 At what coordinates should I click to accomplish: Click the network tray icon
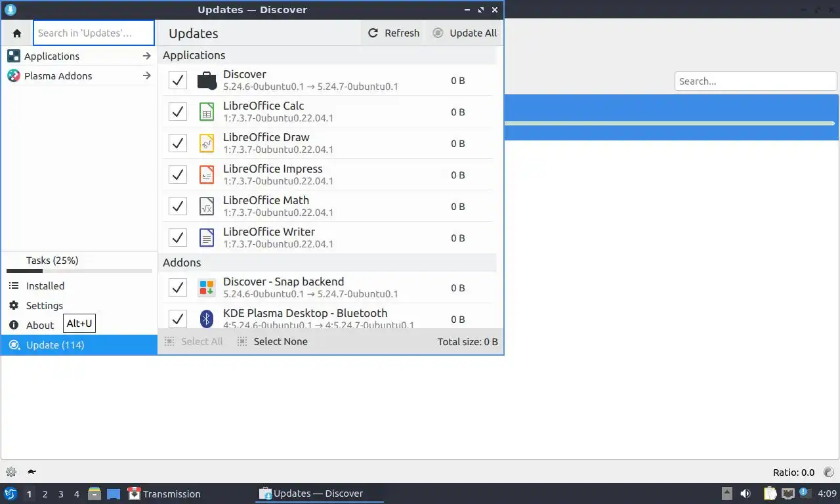point(788,493)
